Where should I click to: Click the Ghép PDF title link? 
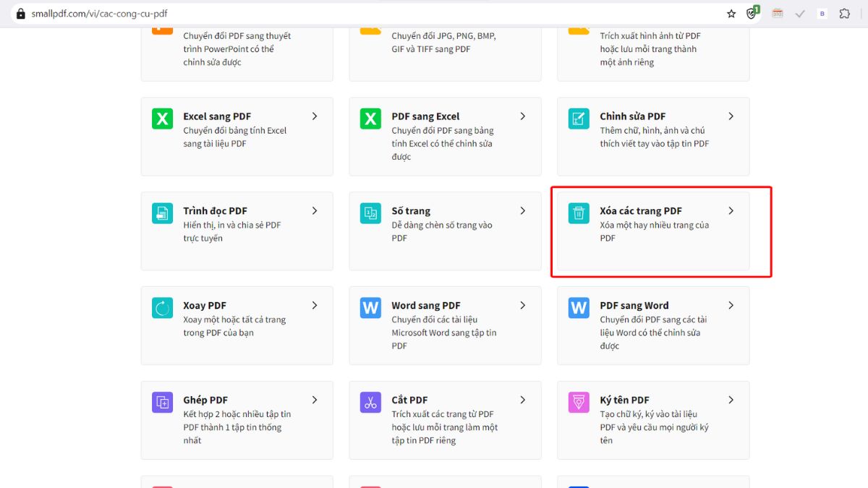[205, 400]
